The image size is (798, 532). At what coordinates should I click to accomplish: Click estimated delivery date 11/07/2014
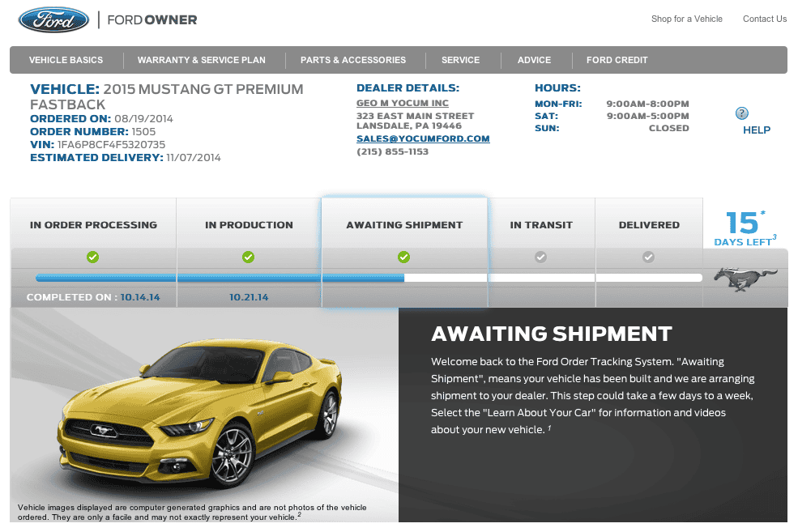(x=194, y=158)
